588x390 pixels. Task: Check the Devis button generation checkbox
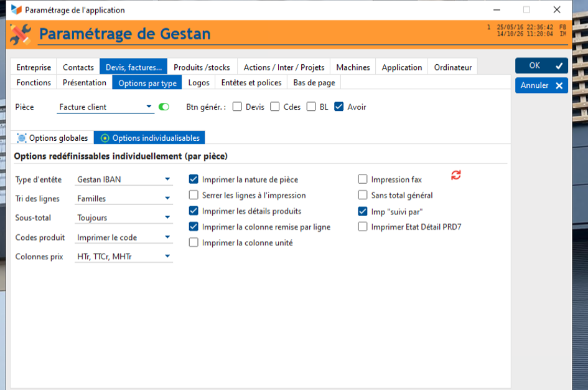(x=237, y=107)
